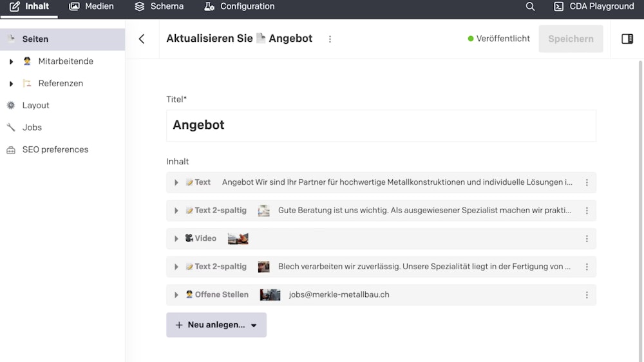Expand the Offene Stellen block
Image resolution: width=644 pixels, height=362 pixels.
[176, 295]
